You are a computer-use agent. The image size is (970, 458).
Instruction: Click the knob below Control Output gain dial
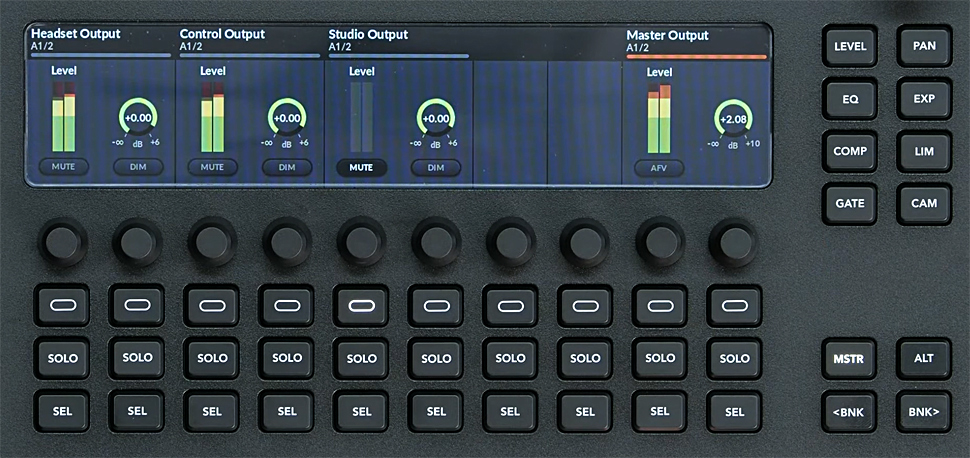(287, 242)
